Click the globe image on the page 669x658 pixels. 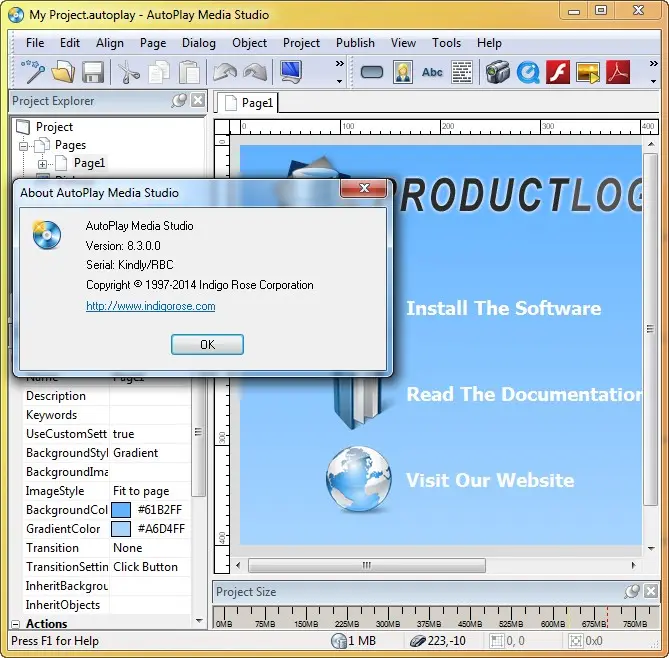(x=358, y=479)
